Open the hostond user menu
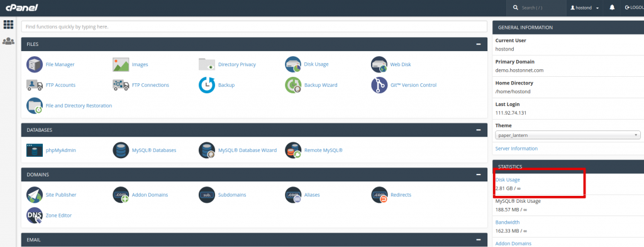This screenshot has width=644, height=247. (584, 8)
